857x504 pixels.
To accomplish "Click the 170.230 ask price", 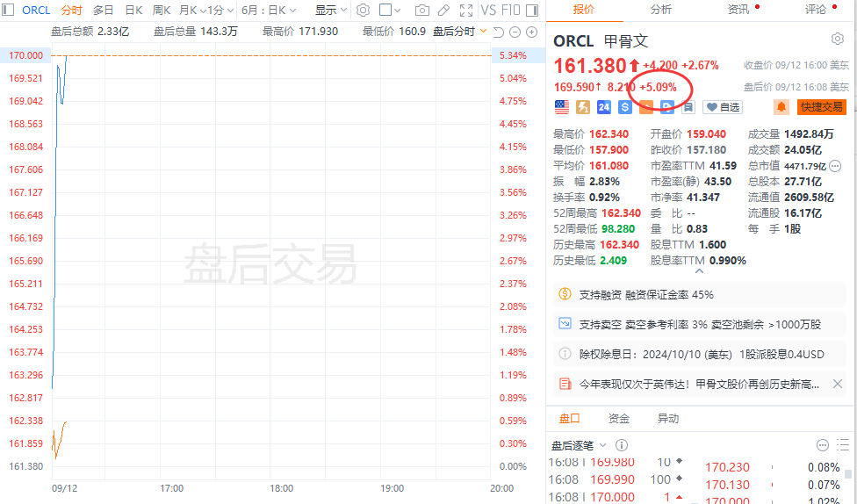I will (x=727, y=467).
